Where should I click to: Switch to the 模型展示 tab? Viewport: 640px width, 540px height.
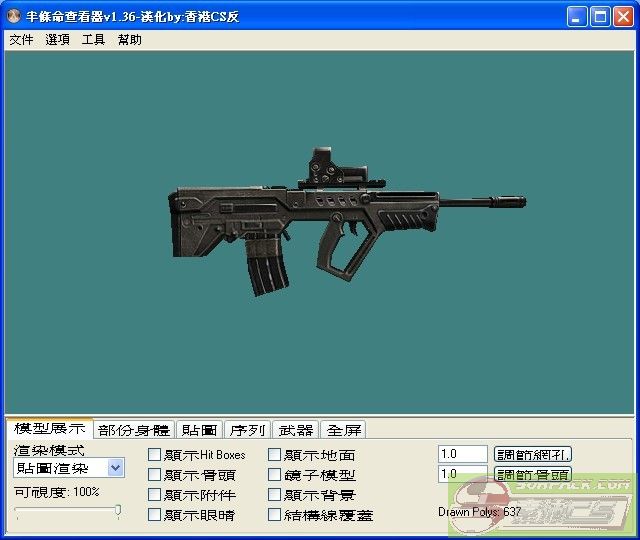point(49,429)
